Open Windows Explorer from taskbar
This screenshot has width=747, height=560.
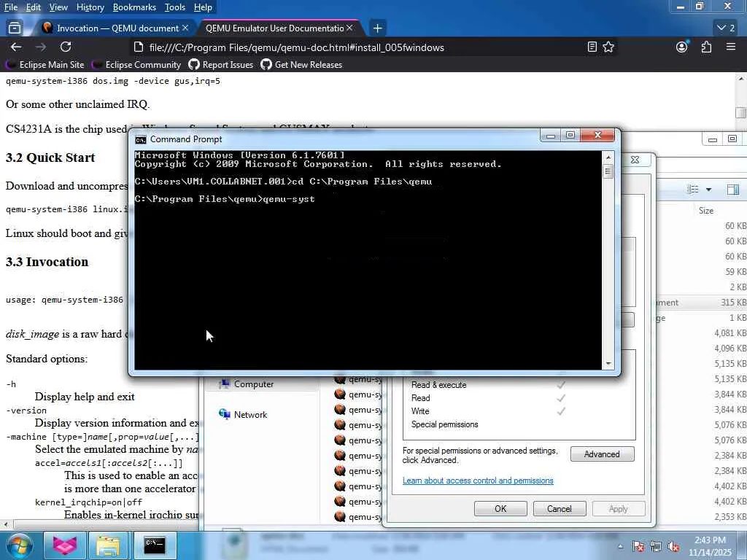point(108,545)
